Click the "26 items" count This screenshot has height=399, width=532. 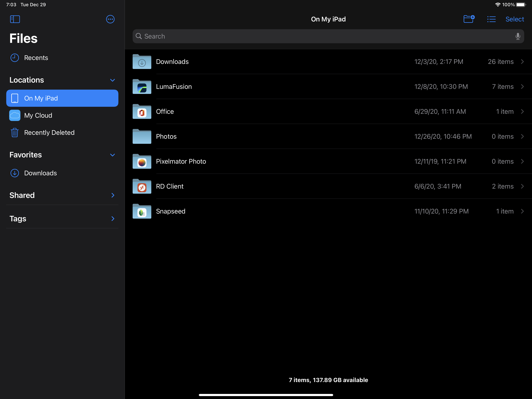click(500, 62)
